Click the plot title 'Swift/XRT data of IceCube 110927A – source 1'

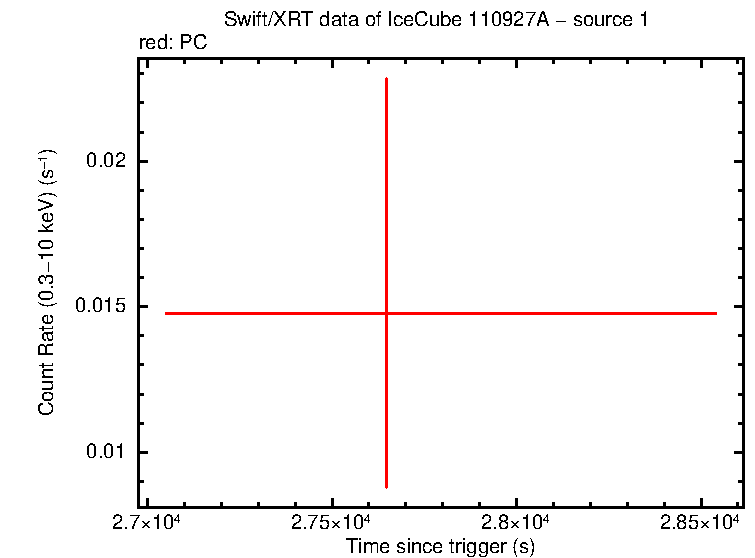[x=436, y=20]
